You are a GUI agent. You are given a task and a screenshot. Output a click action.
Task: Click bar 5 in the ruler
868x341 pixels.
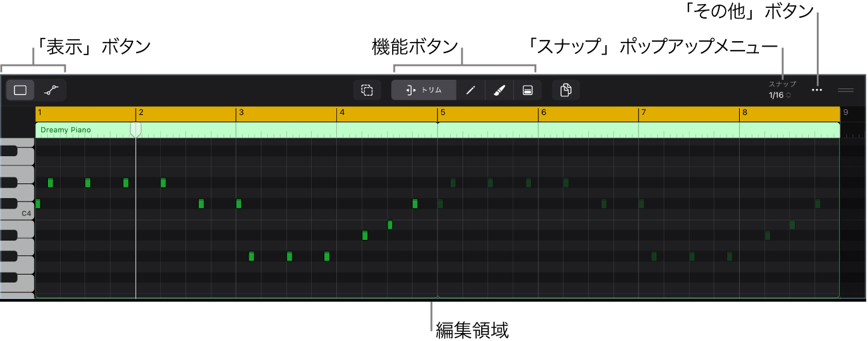pyautogui.click(x=443, y=112)
